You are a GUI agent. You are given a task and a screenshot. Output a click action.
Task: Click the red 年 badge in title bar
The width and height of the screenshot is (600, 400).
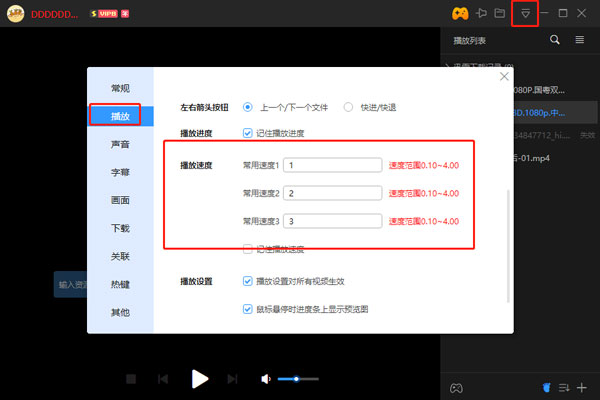(125, 14)
